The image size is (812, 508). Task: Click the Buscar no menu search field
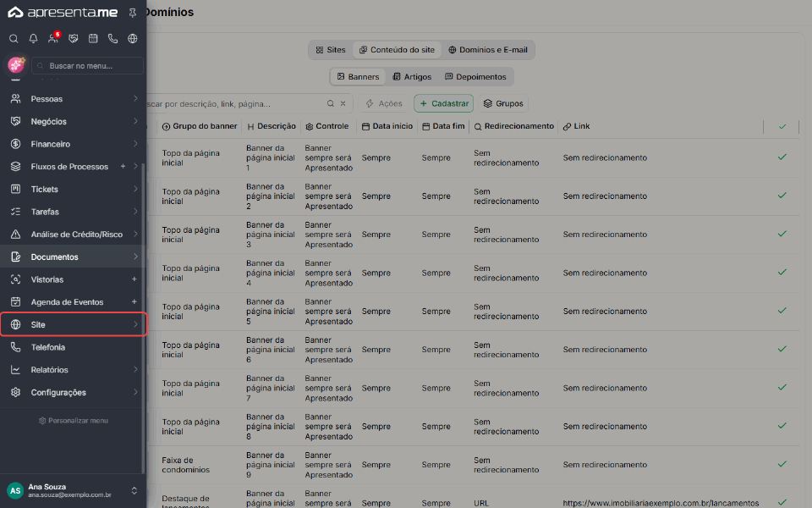(87, 66)
